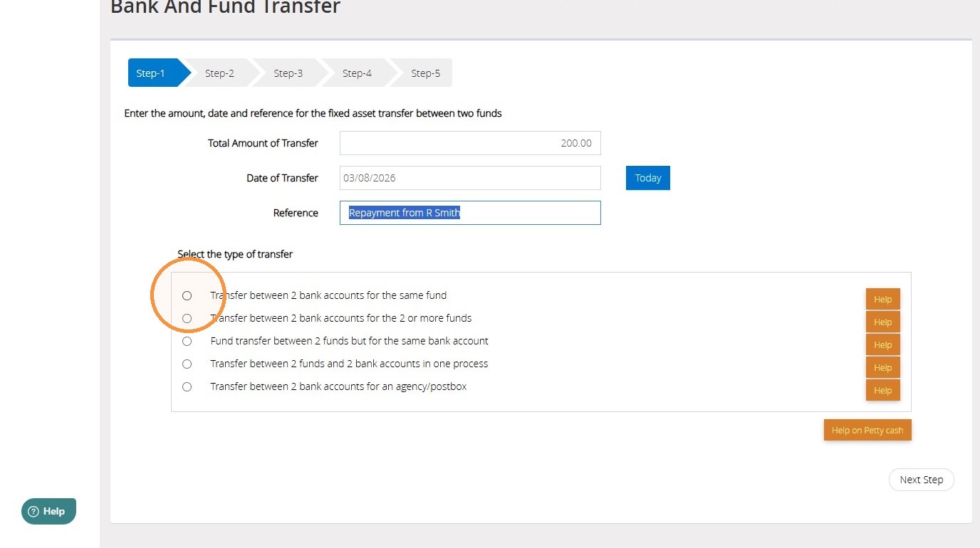Viewport: 980px width, 548px height.
Task: Click the Today date button
Action: pyautogui.click(x=648, y=178)
